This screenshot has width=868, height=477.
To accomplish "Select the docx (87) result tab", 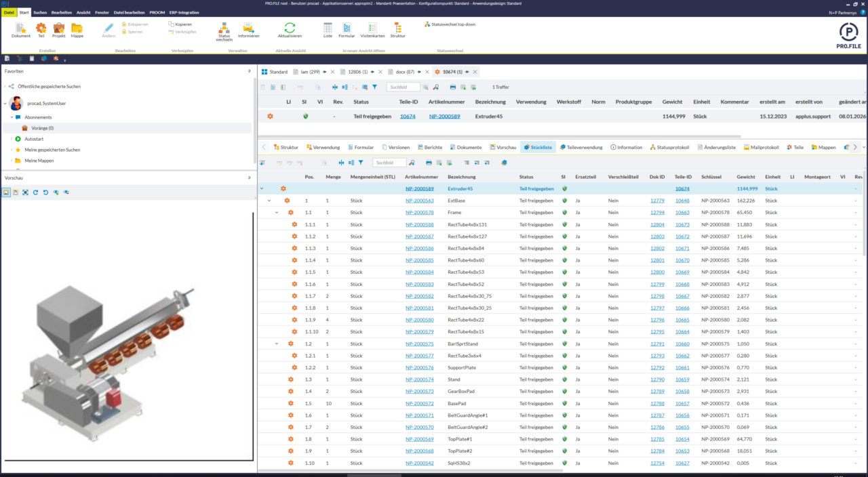I will click(x=405, y=72).
